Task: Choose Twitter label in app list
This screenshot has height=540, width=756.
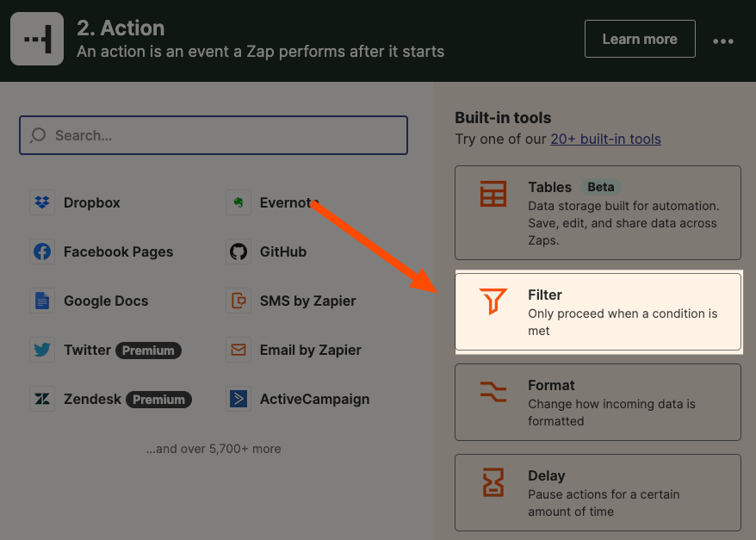Action: pyautogui.click(x=87, y=350)
